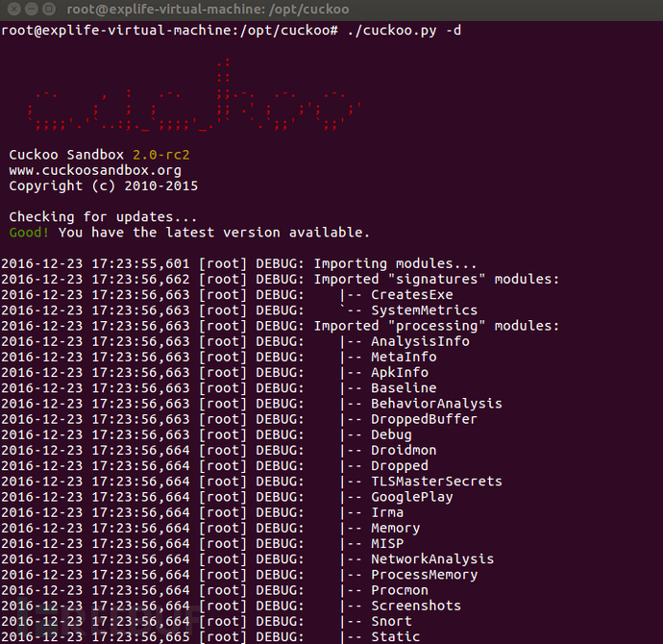Click the 'Irma' module entry
Screen dimensions: 663x644
tap(387, 512)
